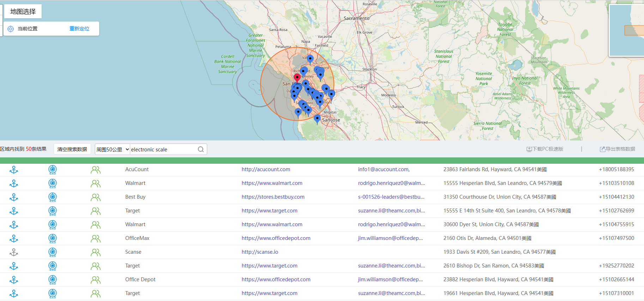Click the search magnifier icon in the keyword box
The height and width of the screenshot is (301, 644).
pos(201,149)
